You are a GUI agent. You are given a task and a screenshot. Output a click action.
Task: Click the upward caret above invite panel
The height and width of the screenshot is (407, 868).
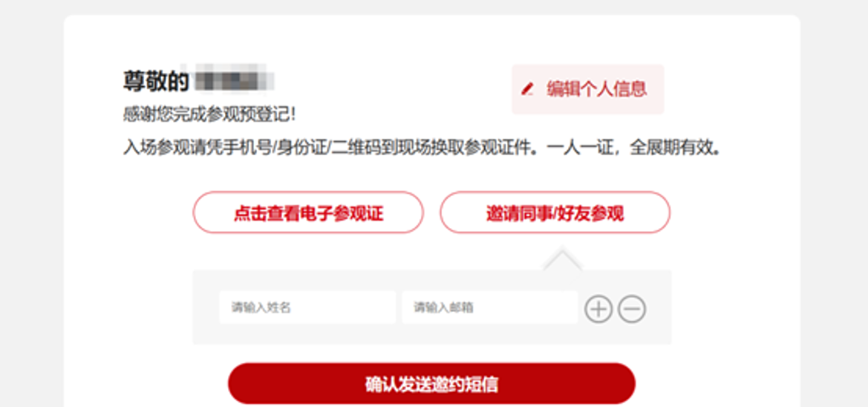(x=562, y=259)
